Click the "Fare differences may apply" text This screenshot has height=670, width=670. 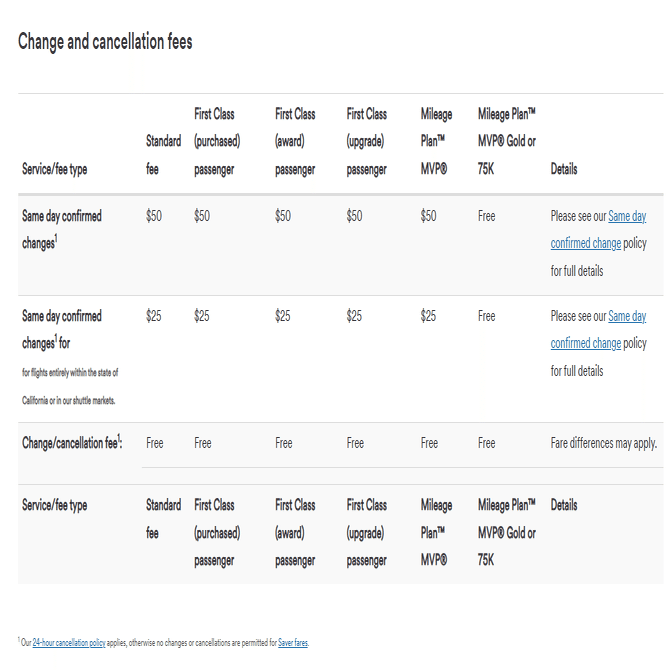tap(603, 443)
